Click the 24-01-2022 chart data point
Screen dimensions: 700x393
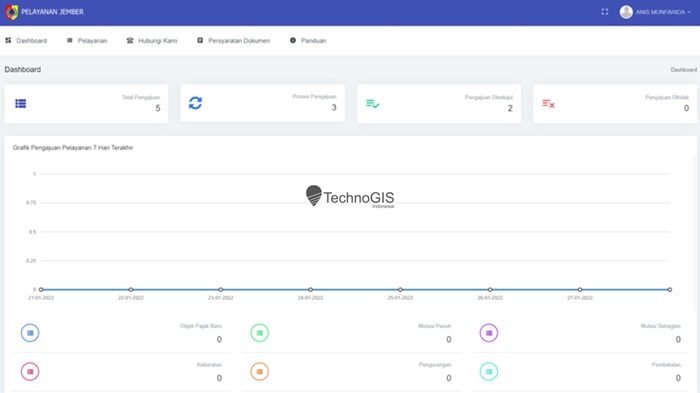(x=310, y=289)
